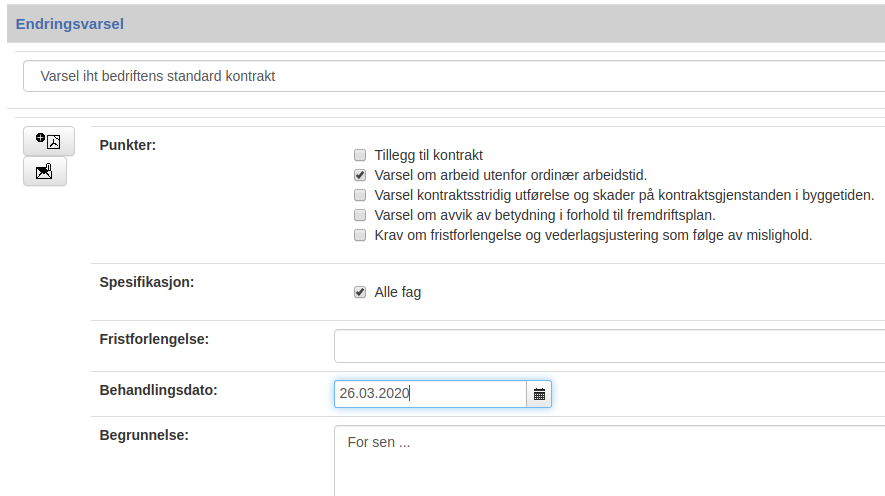Click the Fristforlengelse field label
Image resolution: width=885 pixels, height=496 pixels.
coord(154,339)
